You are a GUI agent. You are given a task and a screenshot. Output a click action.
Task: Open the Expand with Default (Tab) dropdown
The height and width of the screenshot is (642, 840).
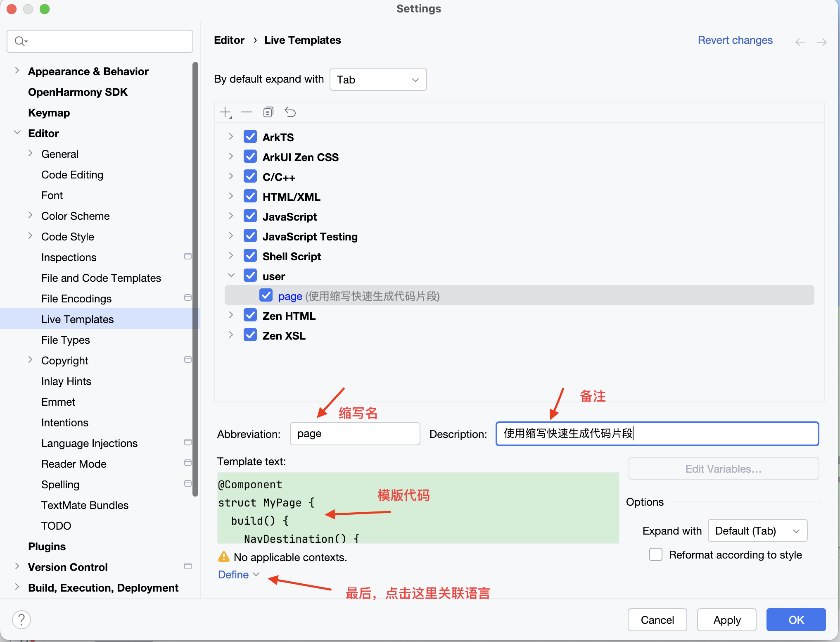click(757, 530)
